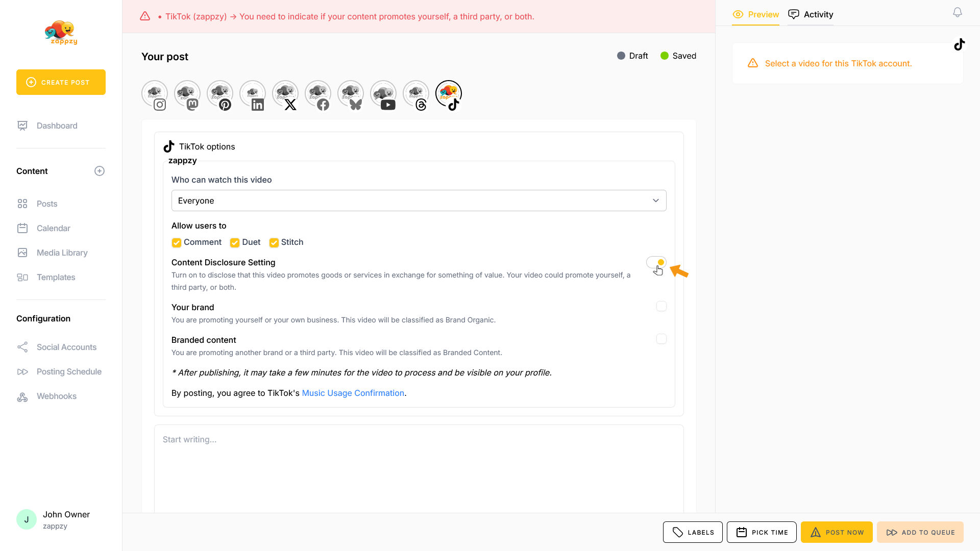Click the plus icon beside Content
980x551 pixels.
[x=100, y=171]
